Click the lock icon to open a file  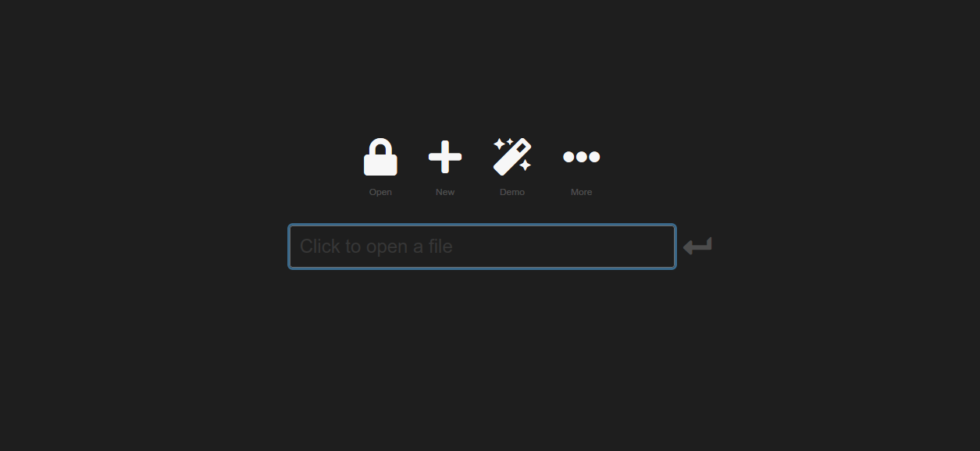[x=380, y=157]
